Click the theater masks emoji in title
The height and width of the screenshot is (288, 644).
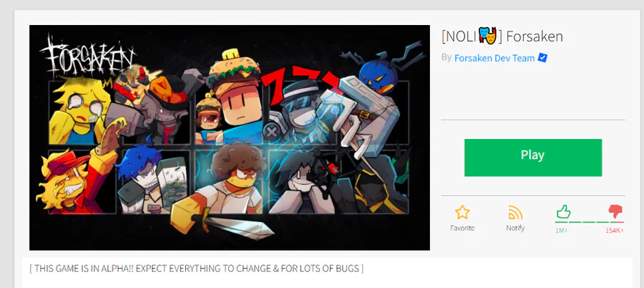pos(487,36)
